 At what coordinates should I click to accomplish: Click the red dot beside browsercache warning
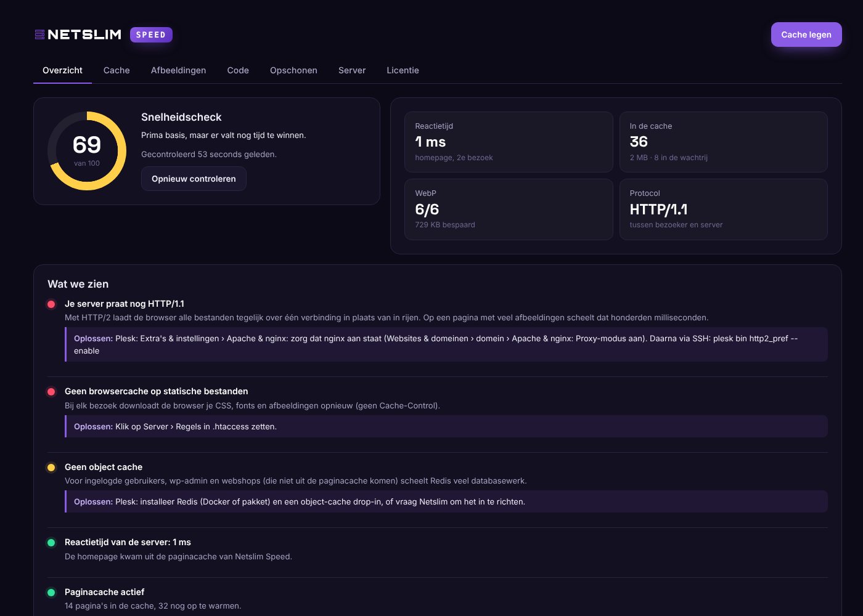[x=51, y=392]
